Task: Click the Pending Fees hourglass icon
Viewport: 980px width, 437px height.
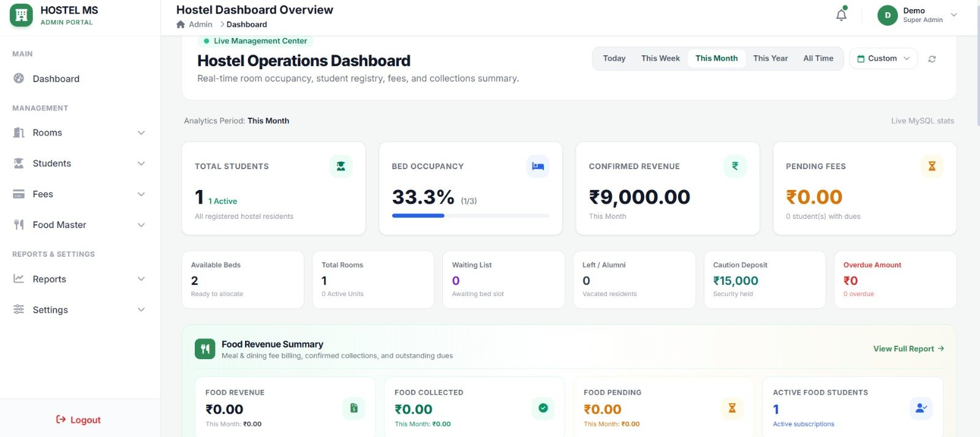Action: [932, 166]
